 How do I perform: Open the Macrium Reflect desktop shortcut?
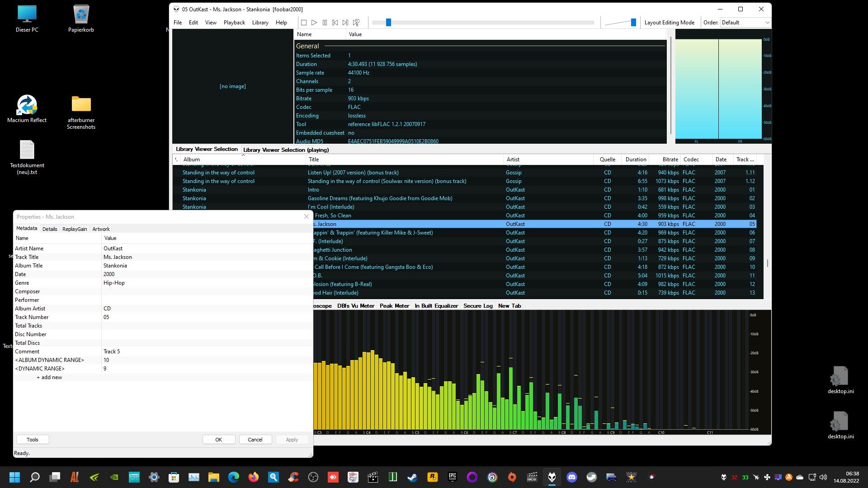(27, 109)
